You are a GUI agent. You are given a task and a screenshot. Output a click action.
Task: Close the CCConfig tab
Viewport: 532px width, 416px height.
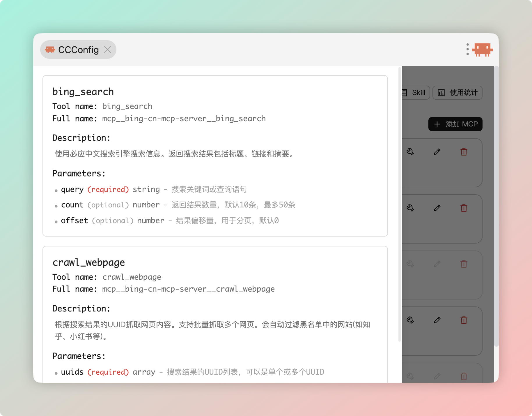pos(108,50)
